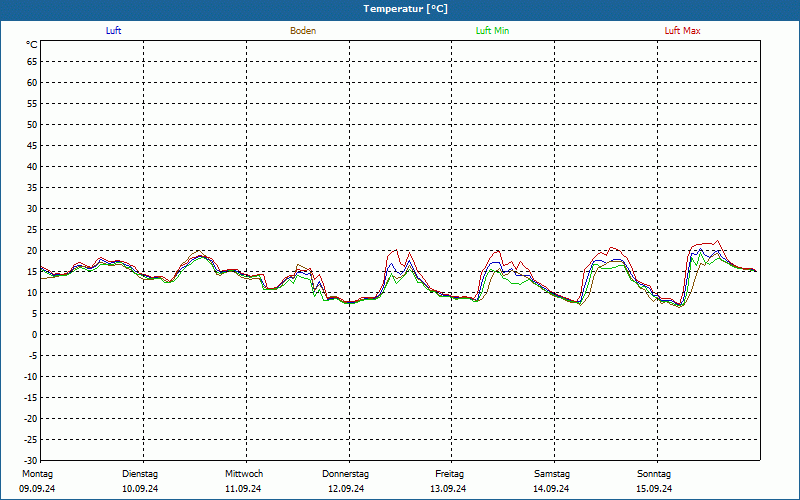
Task: Click the date 10.09.24
Action: 140,489
